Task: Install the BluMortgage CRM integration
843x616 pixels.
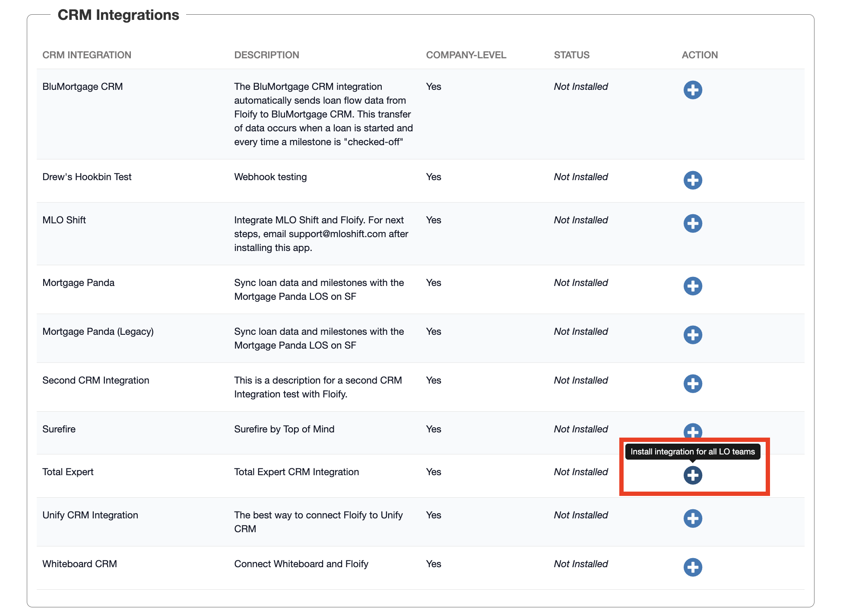Action: [692, 90]
